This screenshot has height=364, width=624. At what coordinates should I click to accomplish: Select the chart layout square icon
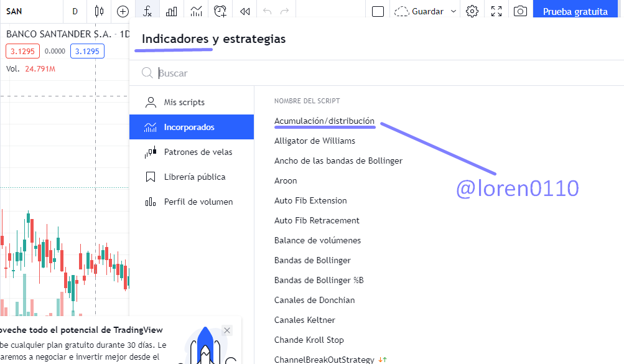pyautogui.click(x=378, y=12)
